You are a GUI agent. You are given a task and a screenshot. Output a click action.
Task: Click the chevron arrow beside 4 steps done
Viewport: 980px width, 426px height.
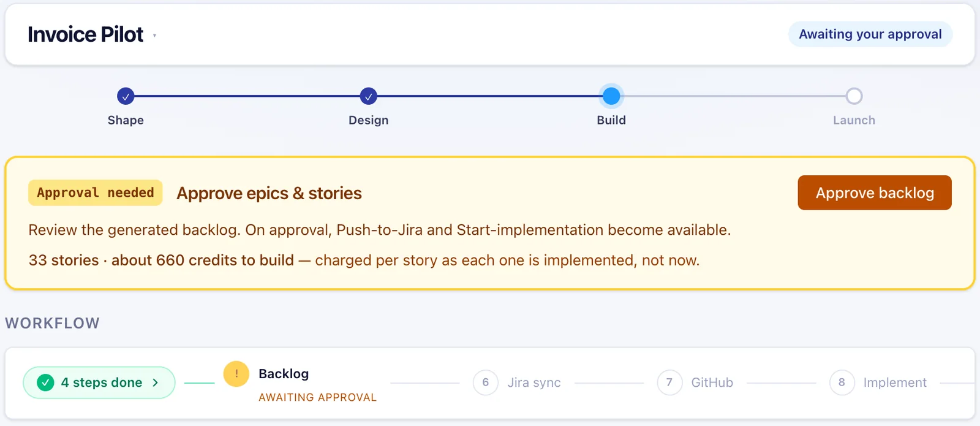156,382
